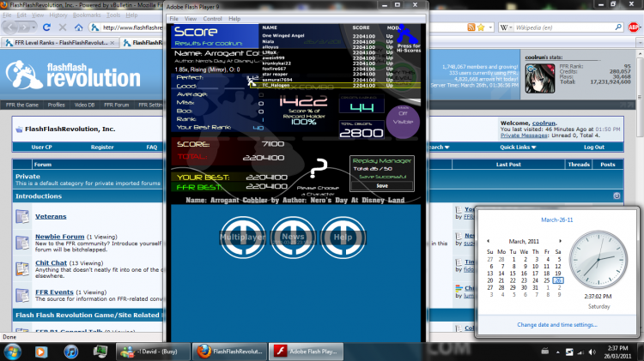Open the FFR Events forum link
The image size is (644, 361).
[x=54, y=292]
